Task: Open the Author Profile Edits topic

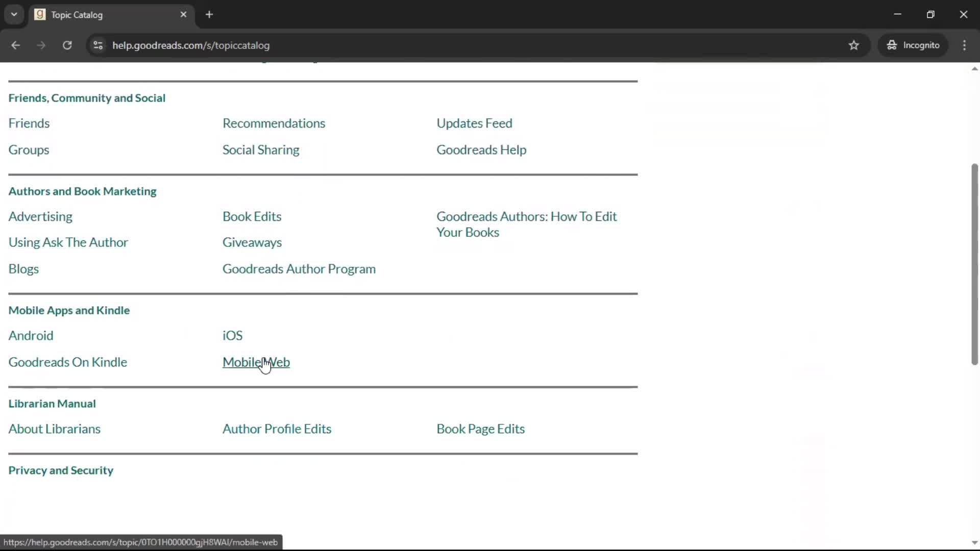Action: [x=277, y=429]
